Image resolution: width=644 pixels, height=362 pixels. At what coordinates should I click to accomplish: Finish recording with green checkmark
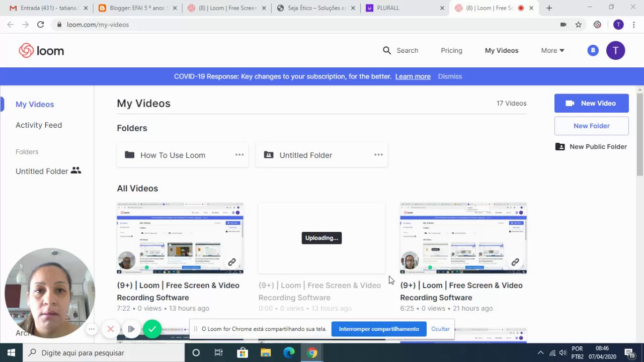point(152,329)
